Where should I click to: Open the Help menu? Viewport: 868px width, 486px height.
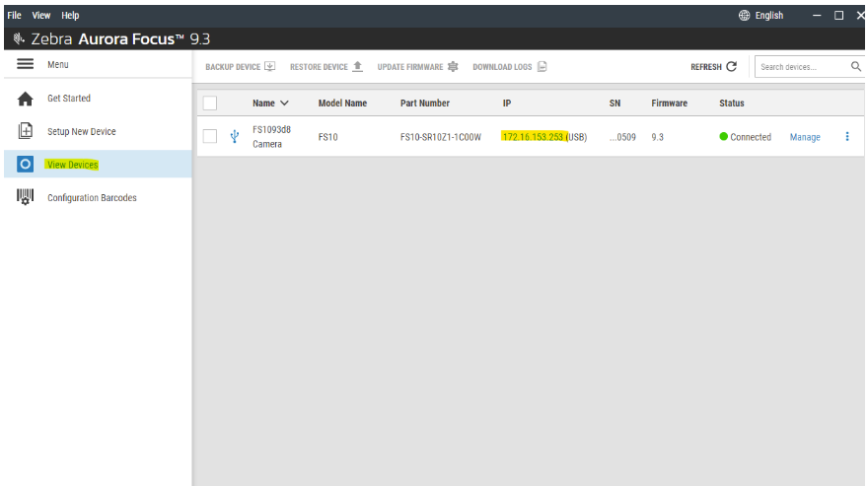click(x=70, y=15)
